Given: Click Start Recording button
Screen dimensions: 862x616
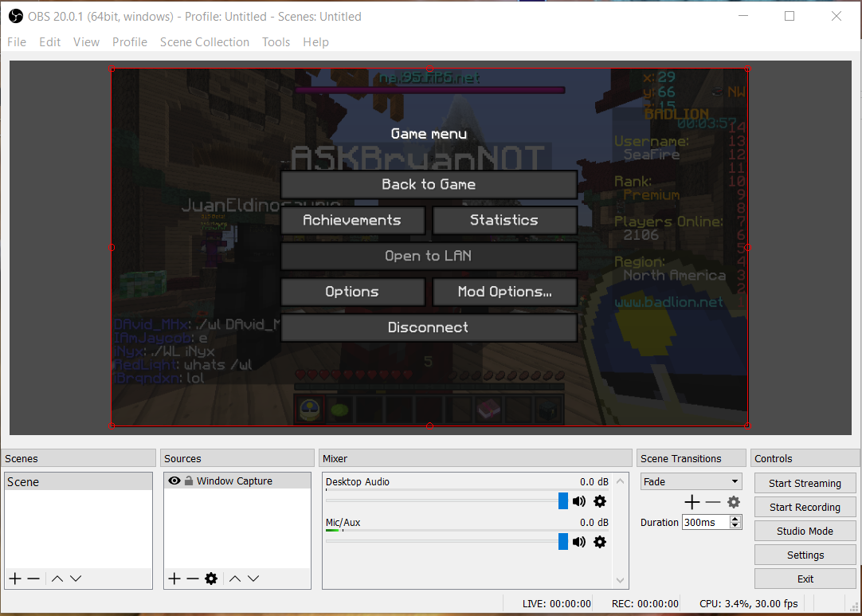Looking at the screenshot, I should (x=805, y=507).
